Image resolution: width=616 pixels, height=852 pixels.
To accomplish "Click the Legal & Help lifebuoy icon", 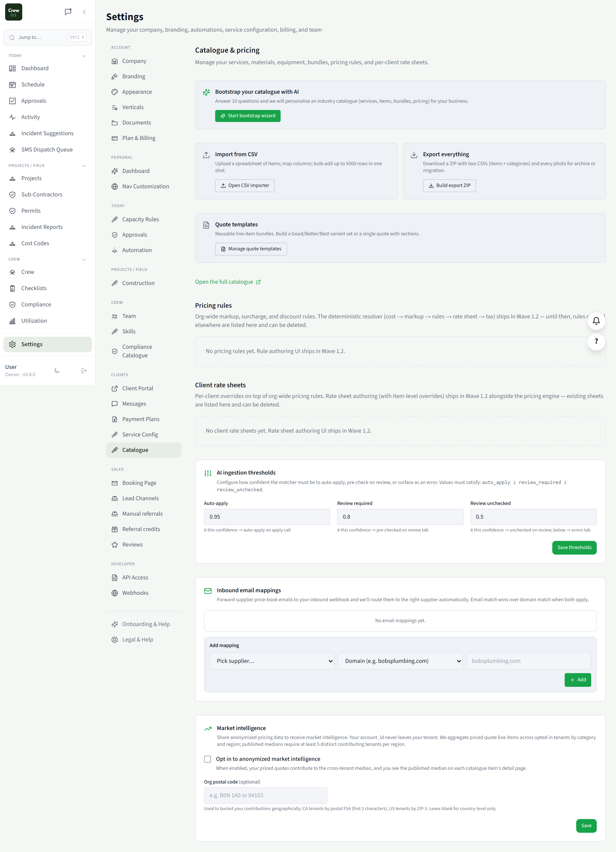I will tap(115, 640).
